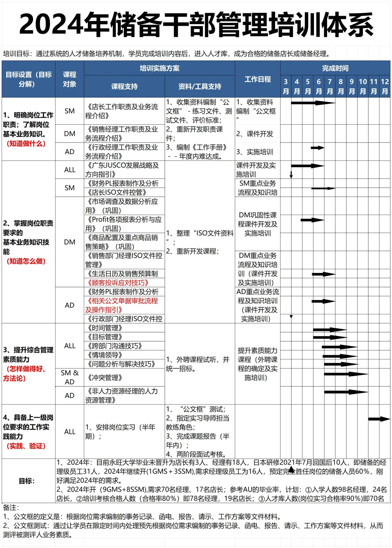
Task: Select line 4、两阶段面试考核。
Action: coord(196,454)
